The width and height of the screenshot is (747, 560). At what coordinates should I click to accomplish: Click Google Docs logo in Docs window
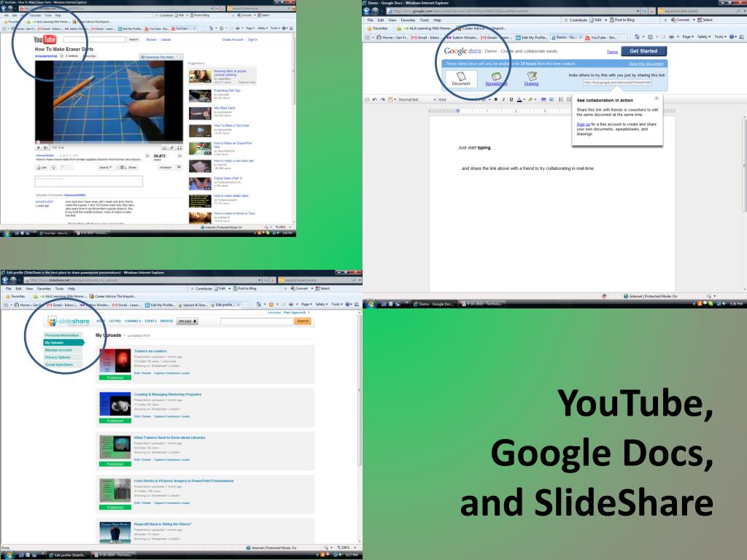click(462, 51)
